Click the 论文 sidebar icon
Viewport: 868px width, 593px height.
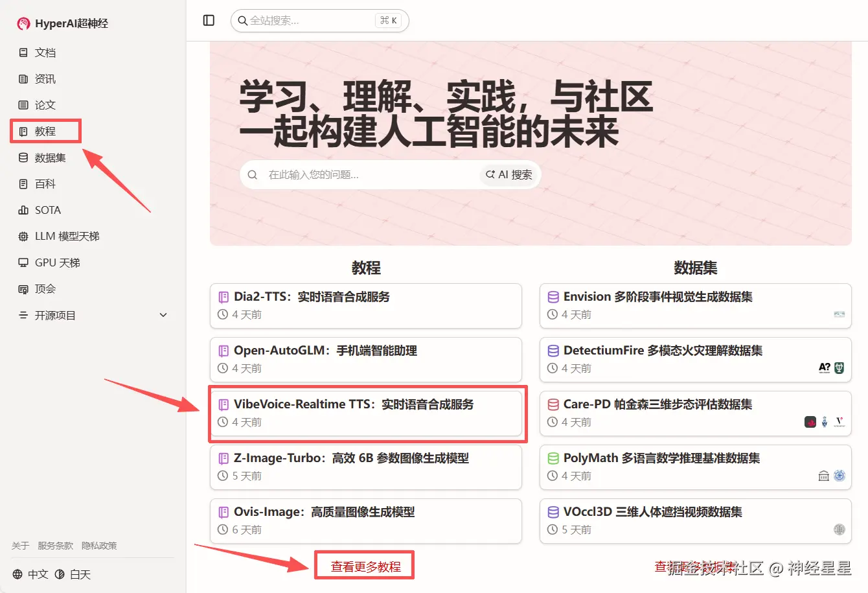tap(23, 105)
